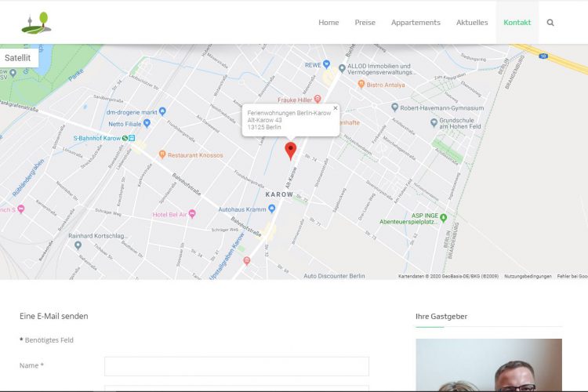The image size is (588, 392).
Task: Close the map info window popup
Action: [335, 108]
